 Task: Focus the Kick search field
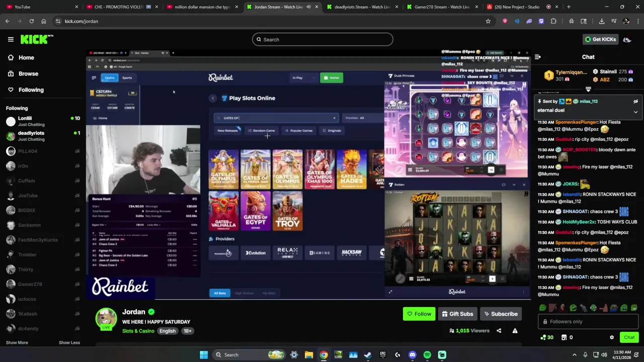click(323, 39)
